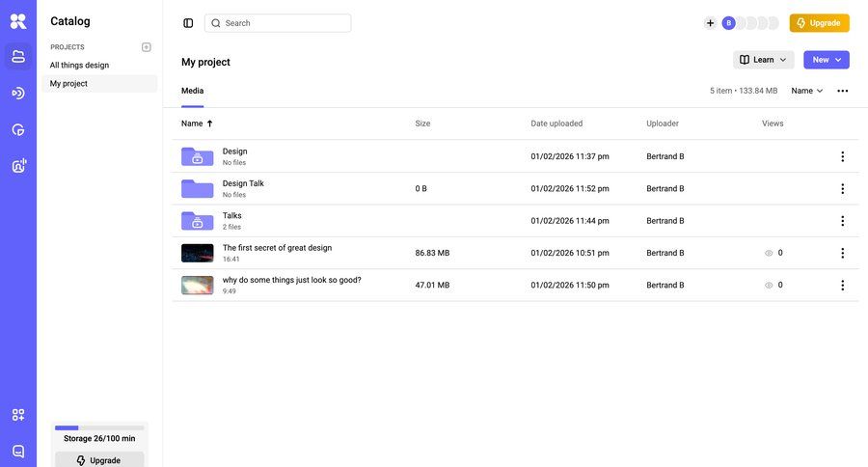The image size is (868, 467).
Task: Click the app logo in left sidebar
Action: point(18,21)
